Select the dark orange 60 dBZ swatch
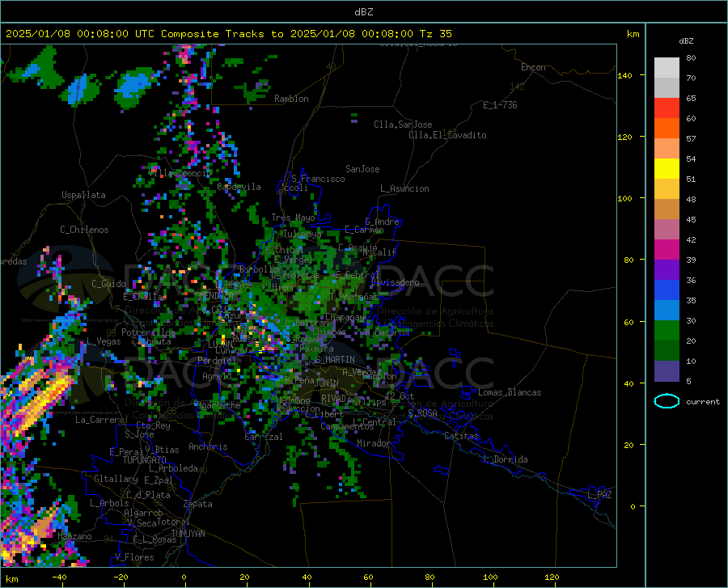 [667, 128]
